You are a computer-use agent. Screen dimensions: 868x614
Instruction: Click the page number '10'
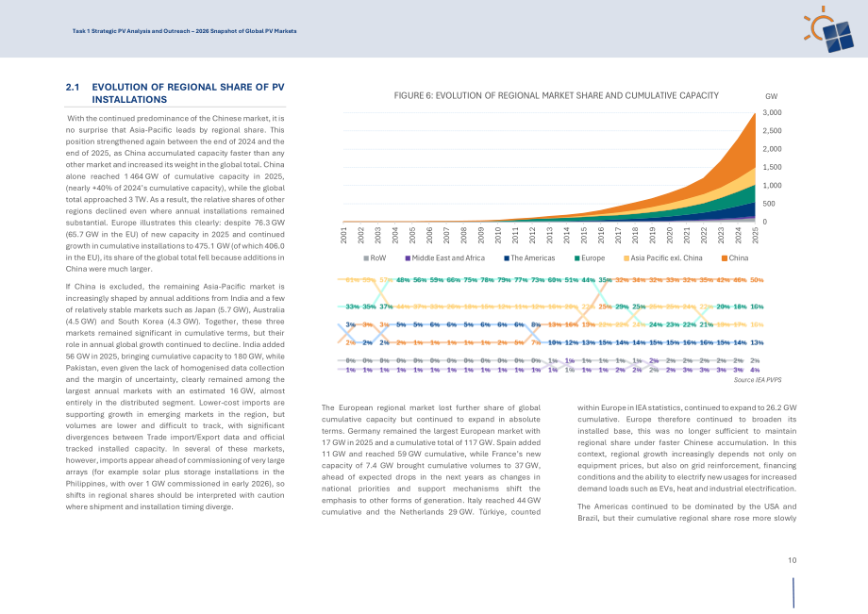[793, 560]
